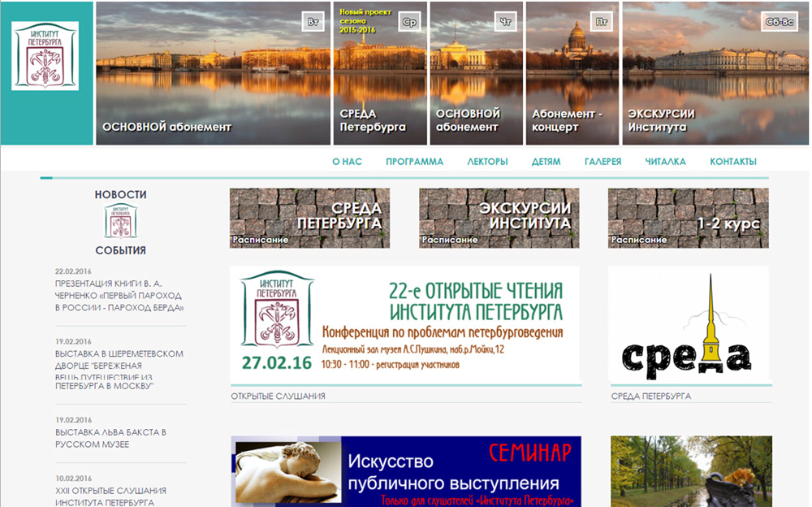Open the СРЕДА ПЕТЕРБУРГА caption link
Screen dimensions: 812x507
651,396
